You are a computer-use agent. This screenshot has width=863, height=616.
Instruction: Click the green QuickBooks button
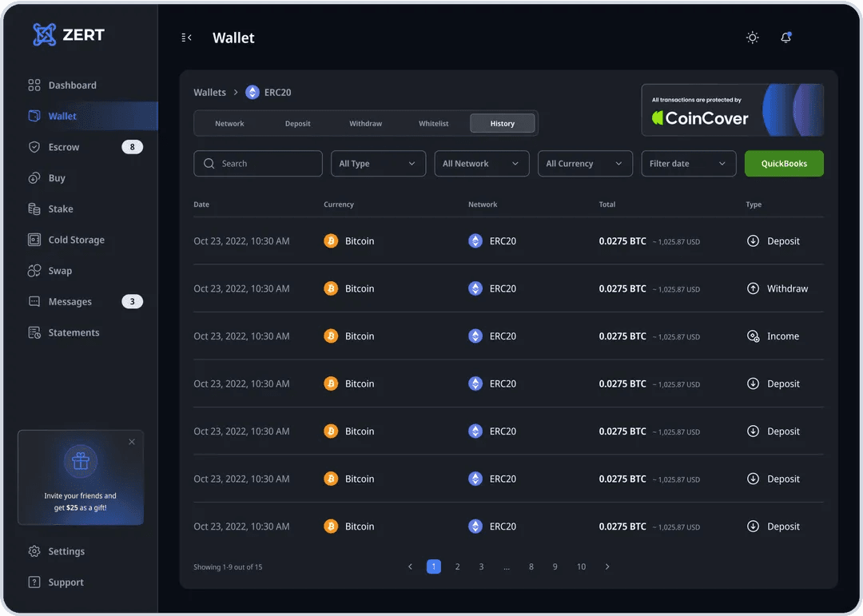click(x=784, y=164)
